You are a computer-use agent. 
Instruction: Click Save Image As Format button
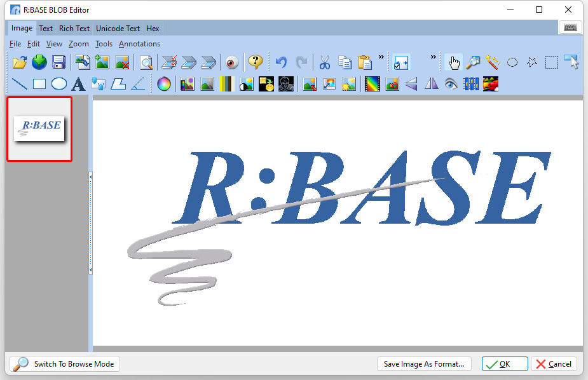tap(424, 364)
